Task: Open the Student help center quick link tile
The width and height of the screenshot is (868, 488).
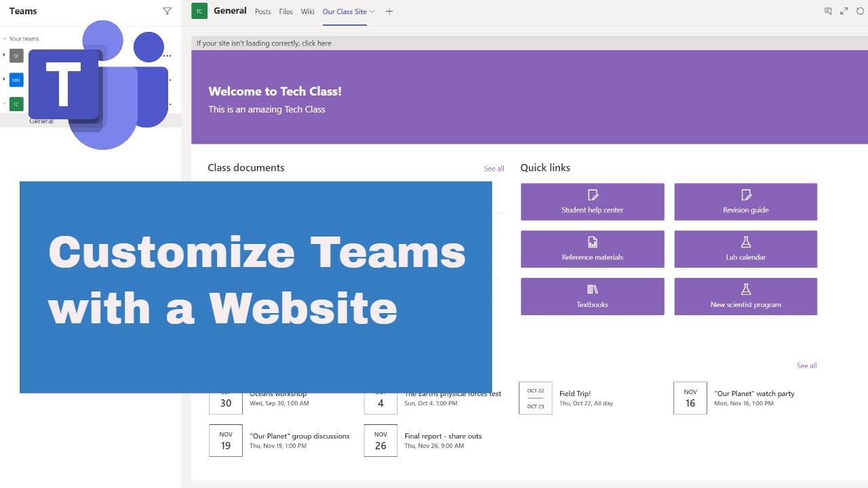Action: 593,202
